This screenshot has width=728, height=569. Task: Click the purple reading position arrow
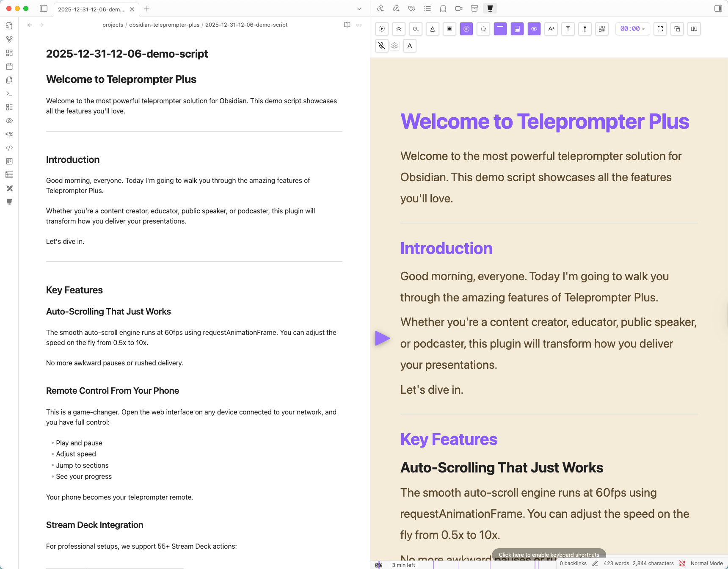tap(382, 338)
